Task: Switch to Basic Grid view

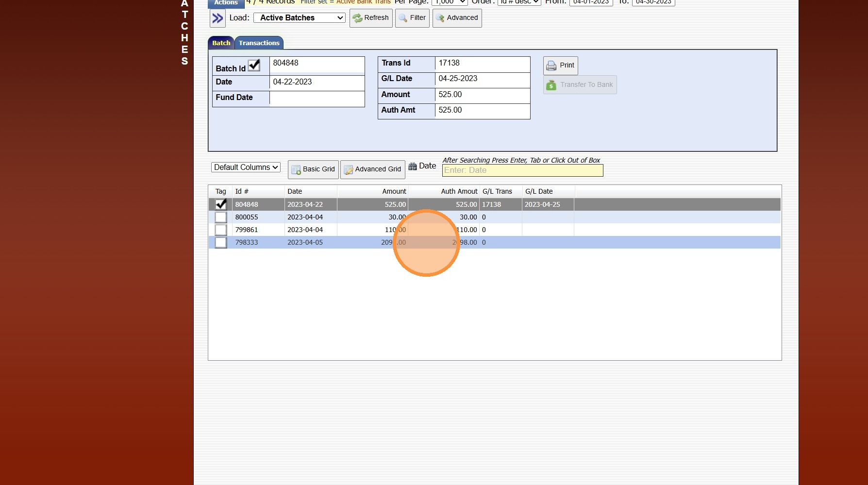Action: pos(313,169)
